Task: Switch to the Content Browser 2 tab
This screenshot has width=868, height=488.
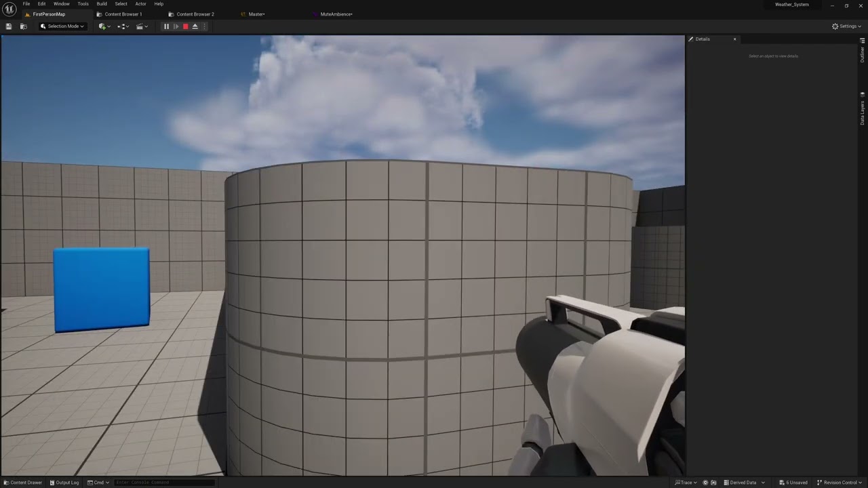Action: click(195, 14)
